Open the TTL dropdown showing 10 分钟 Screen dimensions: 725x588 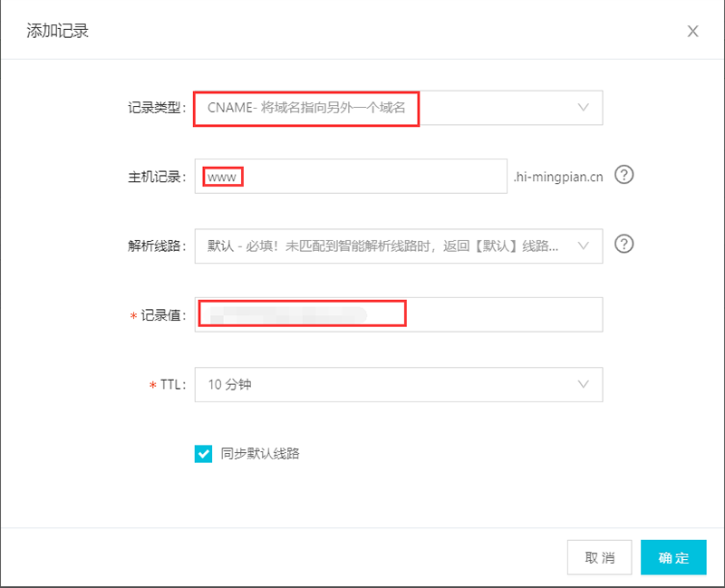pos(399,384)
